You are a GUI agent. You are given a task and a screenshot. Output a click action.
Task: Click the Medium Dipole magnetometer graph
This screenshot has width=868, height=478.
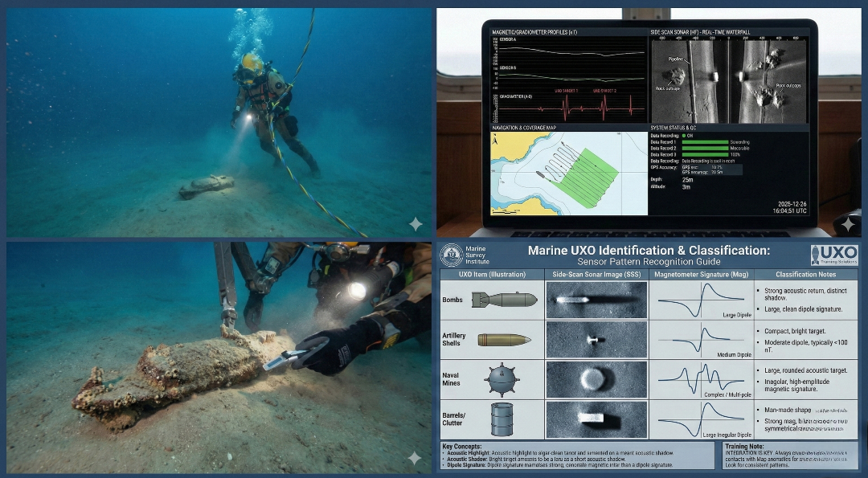702,340
